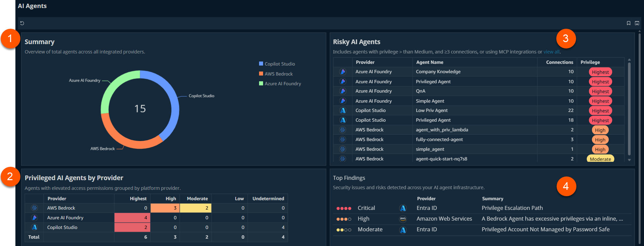Click the Moderate severity dots in Top Findings

pos(344,230)
